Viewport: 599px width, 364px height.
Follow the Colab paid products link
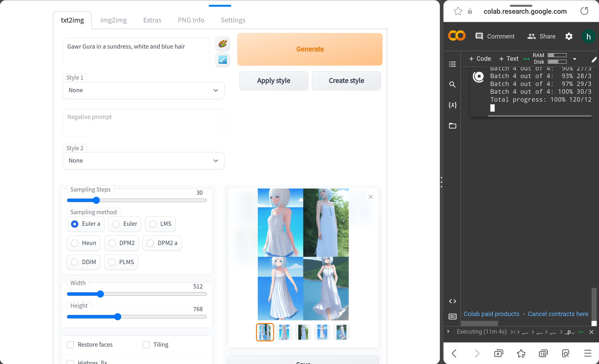click(491, 314)
